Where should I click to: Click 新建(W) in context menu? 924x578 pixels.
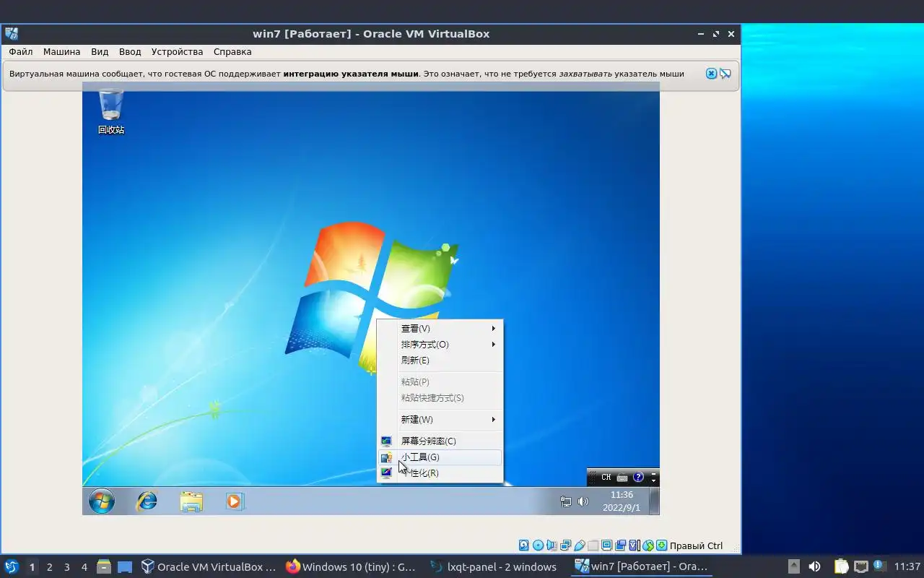point(440,420)
